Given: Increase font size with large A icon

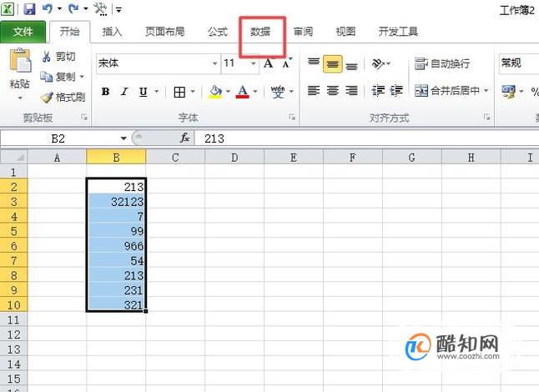Looking at the screenshot, I should coord(268,63).
